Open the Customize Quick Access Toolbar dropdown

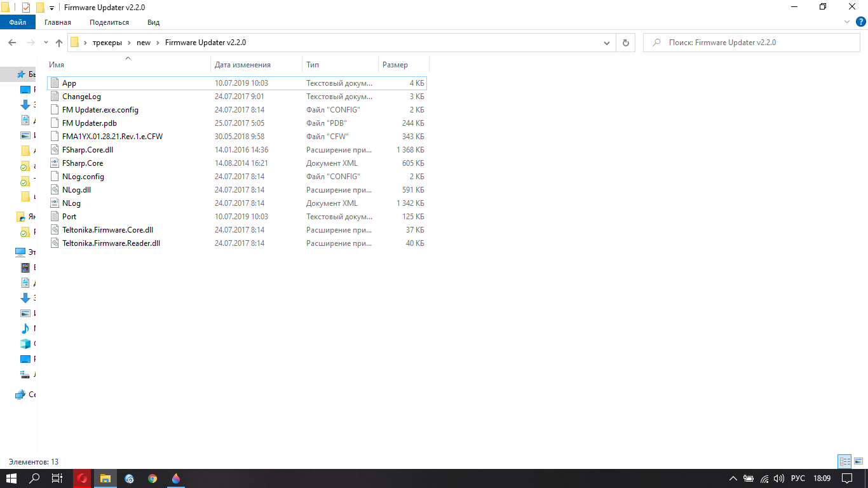pos(51,8)
